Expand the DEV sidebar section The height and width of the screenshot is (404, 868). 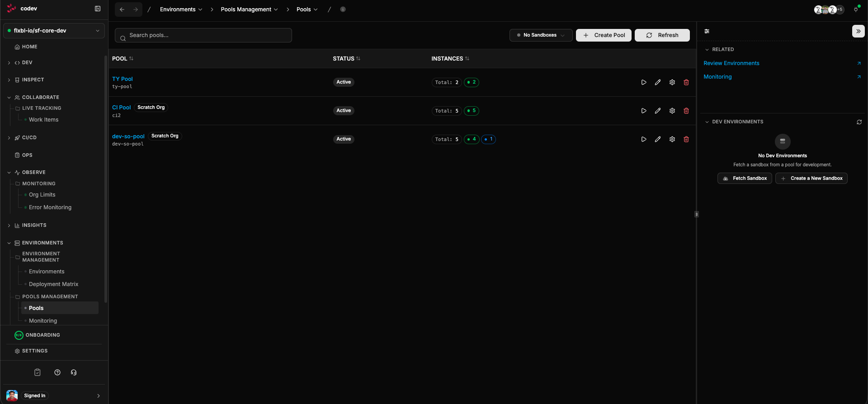pos(9,63)
